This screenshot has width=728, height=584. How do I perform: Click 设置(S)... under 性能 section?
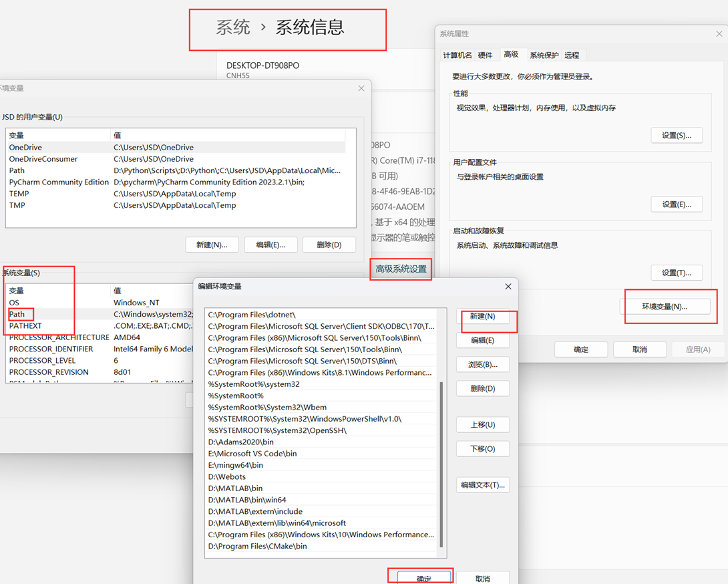tap(677, 134)
